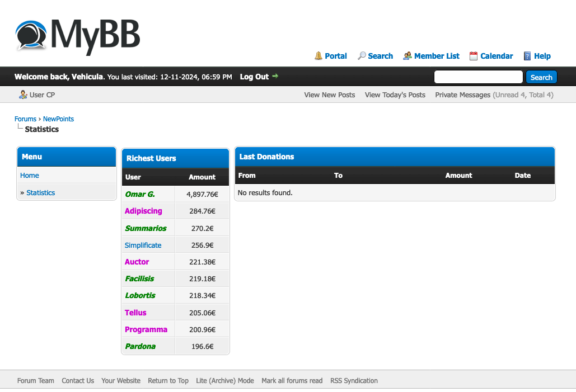Viewport: 576px width, 392px height.
Task: View Today's Posts
Action: 395,95
